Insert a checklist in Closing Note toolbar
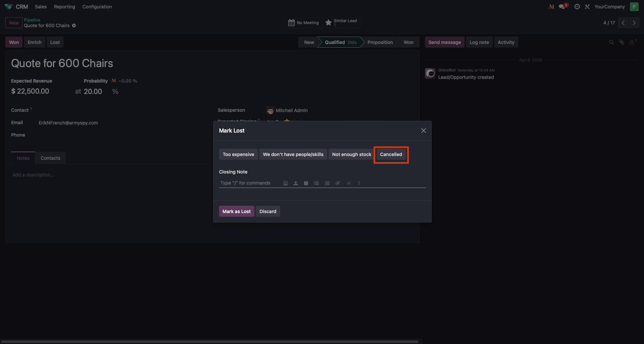644x344 pixels. click(x=338, y=183)
